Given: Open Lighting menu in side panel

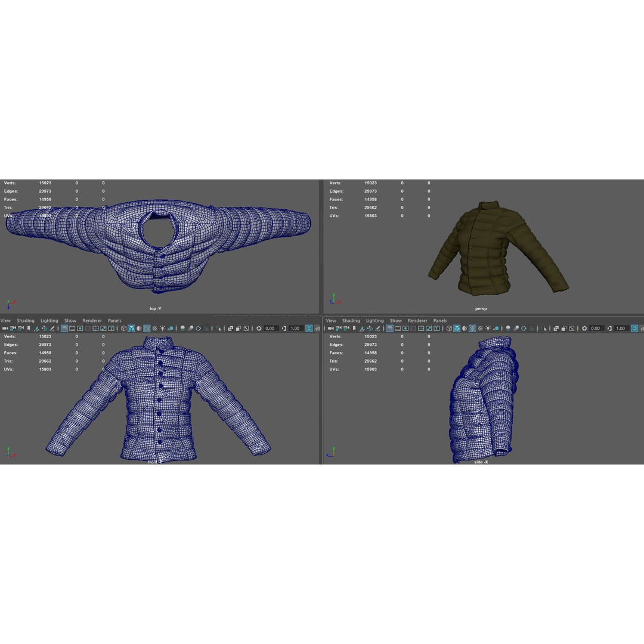Looking at the screenshot, I should (x=375, y=320).
